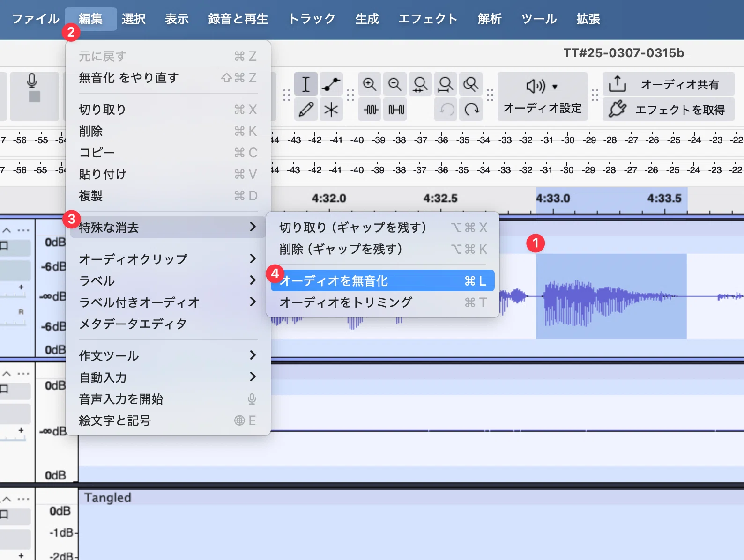Click trim audio outside selection icon
Viewport: 744px width, 560px height.
click(370, 110)
